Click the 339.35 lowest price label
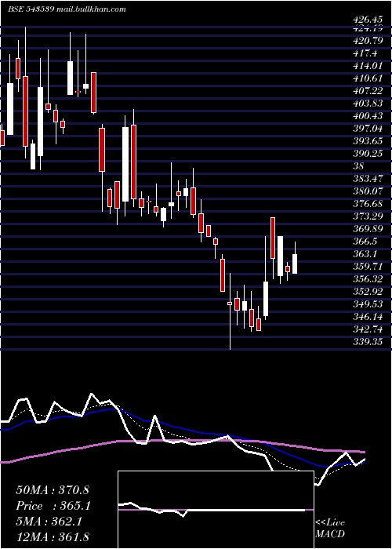Screen dimensions: 392x549 (368, 342)
